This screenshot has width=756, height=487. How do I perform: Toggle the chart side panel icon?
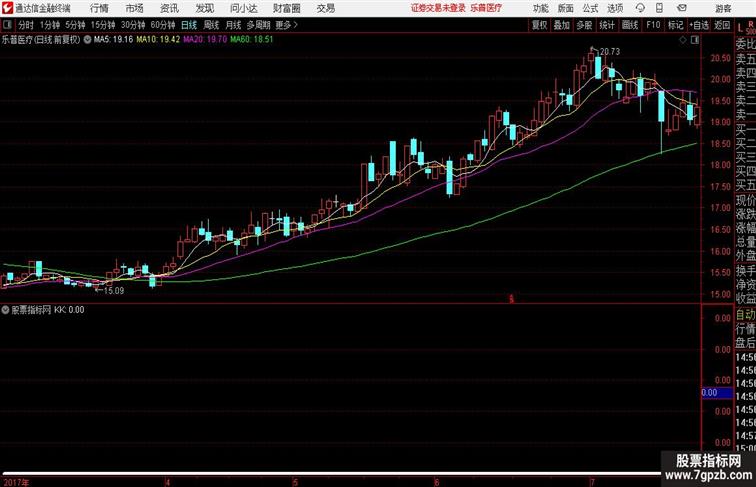pyautogui.click(x=695, y=40)
